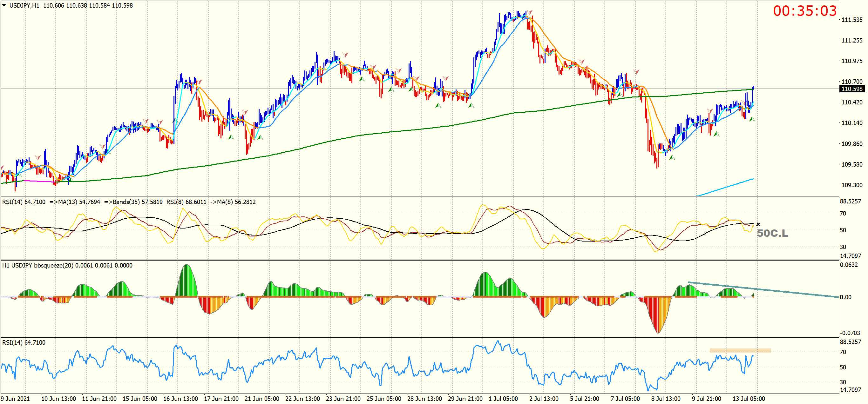Click the red arrow above the 7 Jul high
The width and height of the screenshot is (868, 404).
pos(636,72)
